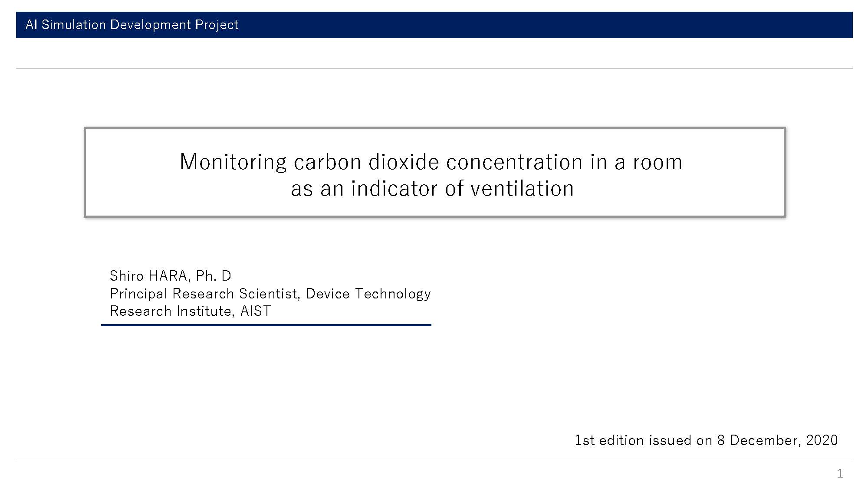868x488 pixels.
Task: Click the word 'concentration' in the title
Action: (x=514, y=162)
